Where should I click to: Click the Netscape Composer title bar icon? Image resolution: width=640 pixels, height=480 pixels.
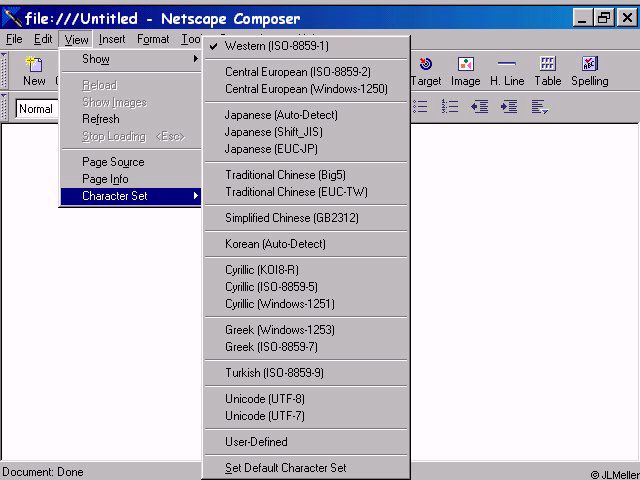click(11, 18)
